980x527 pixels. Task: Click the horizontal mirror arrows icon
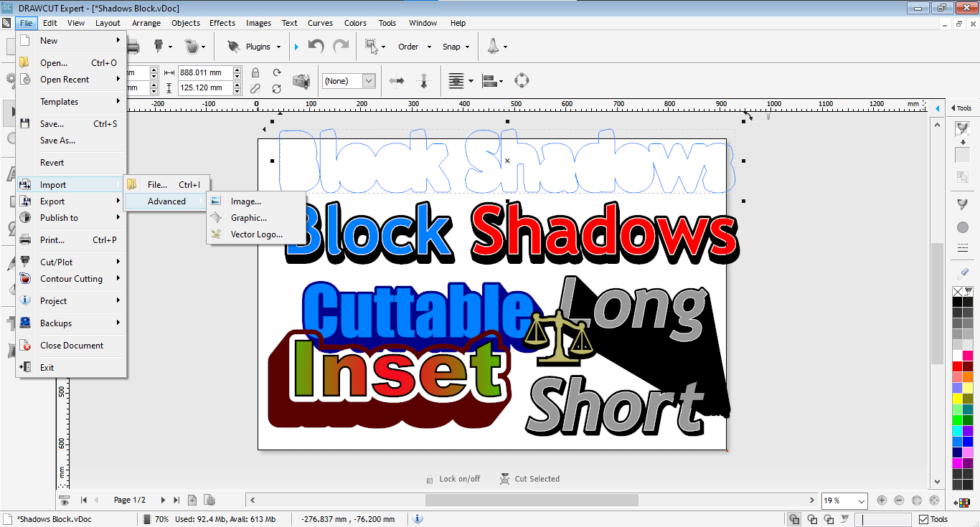point(397,81)
